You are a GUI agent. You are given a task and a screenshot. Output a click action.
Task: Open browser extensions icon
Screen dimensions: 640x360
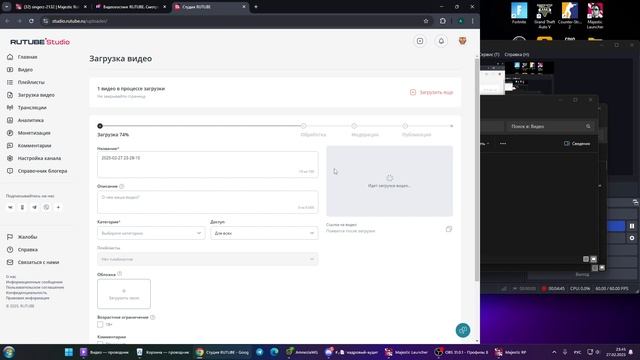click(442, 21)
